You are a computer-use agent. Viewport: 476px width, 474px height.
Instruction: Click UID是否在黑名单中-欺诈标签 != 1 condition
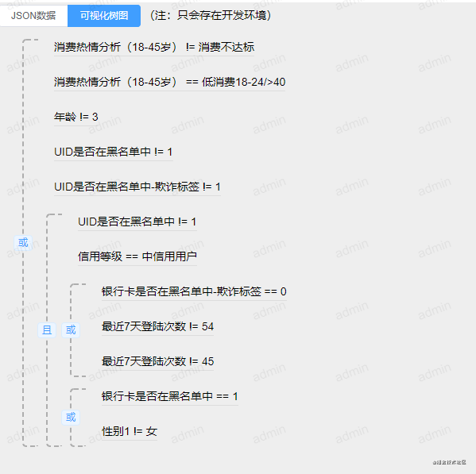coord(137,187)
